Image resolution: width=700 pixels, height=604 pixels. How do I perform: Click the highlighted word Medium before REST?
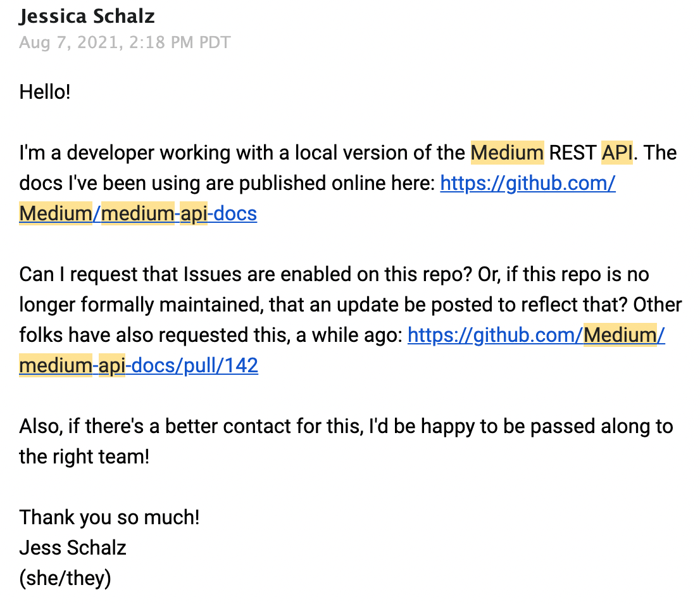click(507, 153)
